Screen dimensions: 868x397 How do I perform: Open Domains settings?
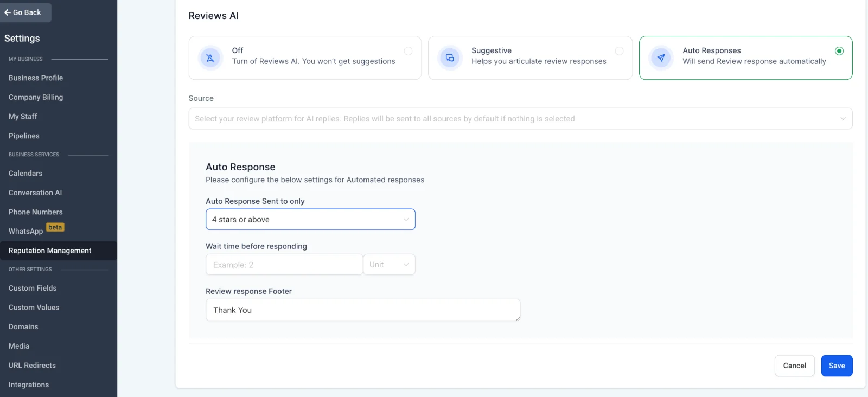(x=23, y=327)
